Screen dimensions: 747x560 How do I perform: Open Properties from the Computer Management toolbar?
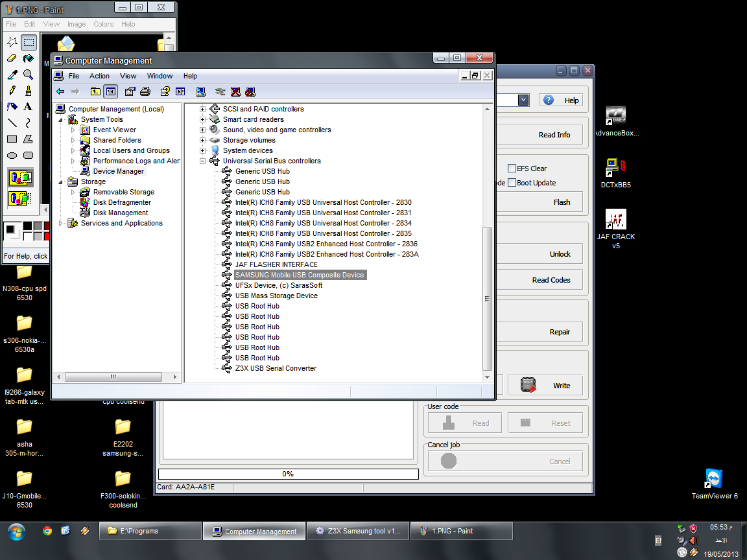130,91
